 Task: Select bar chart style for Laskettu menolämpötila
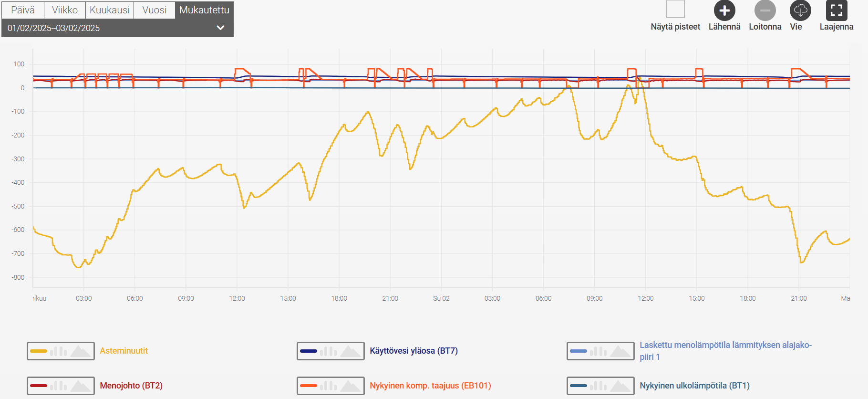pos(599,351)
